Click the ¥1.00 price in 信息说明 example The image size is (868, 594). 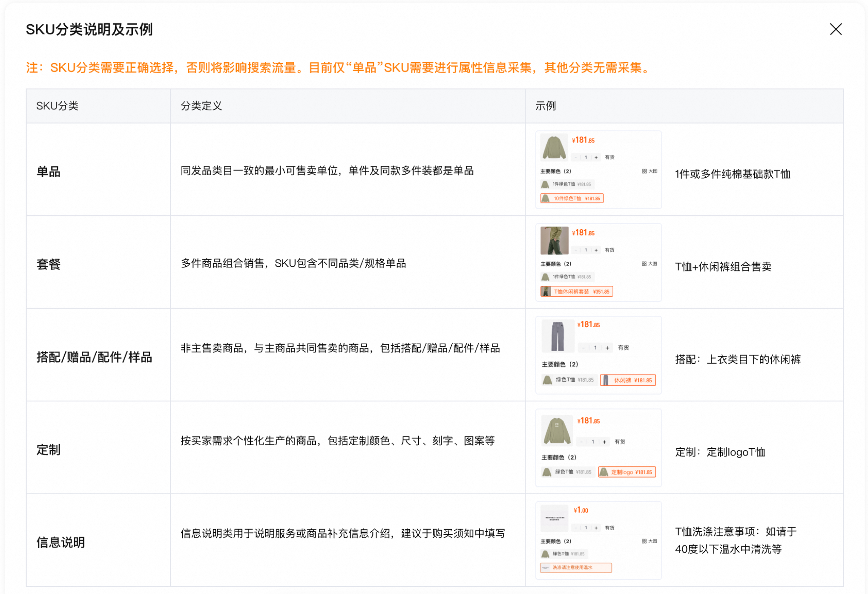coord(581,510)
